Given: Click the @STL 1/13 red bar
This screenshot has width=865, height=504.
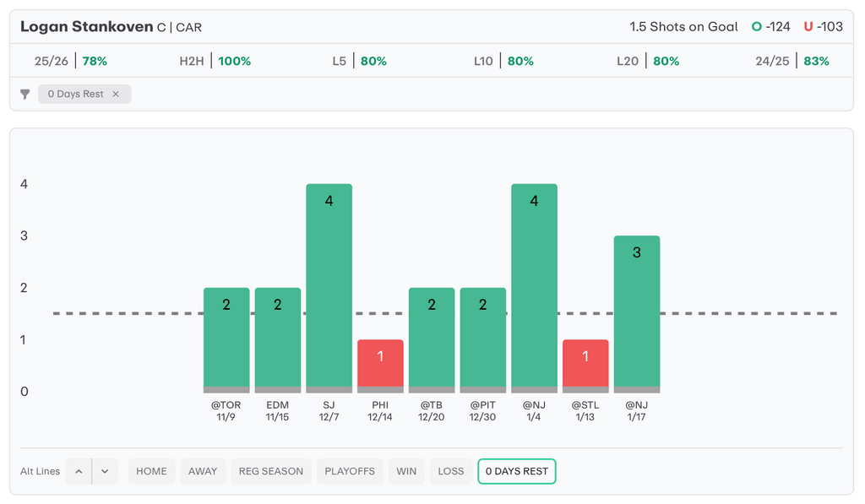Looking at the screenshot, I should click(x=585, y=365).
